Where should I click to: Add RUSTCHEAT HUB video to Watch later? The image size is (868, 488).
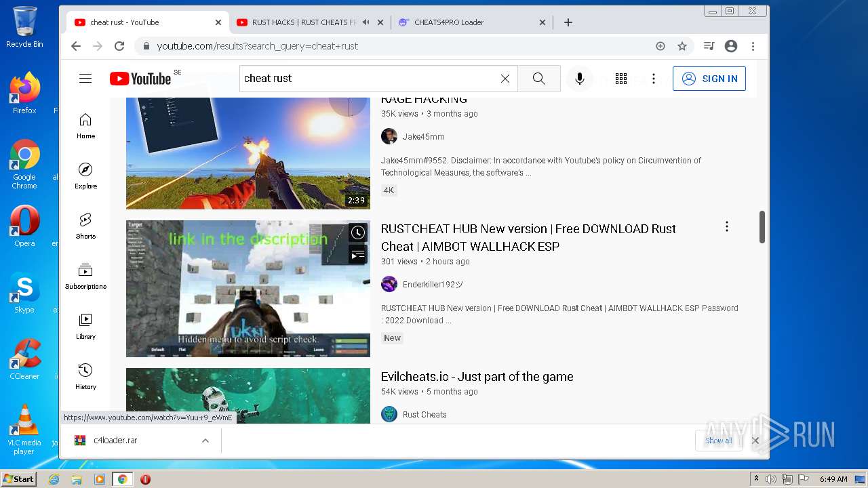click(358, 233)
